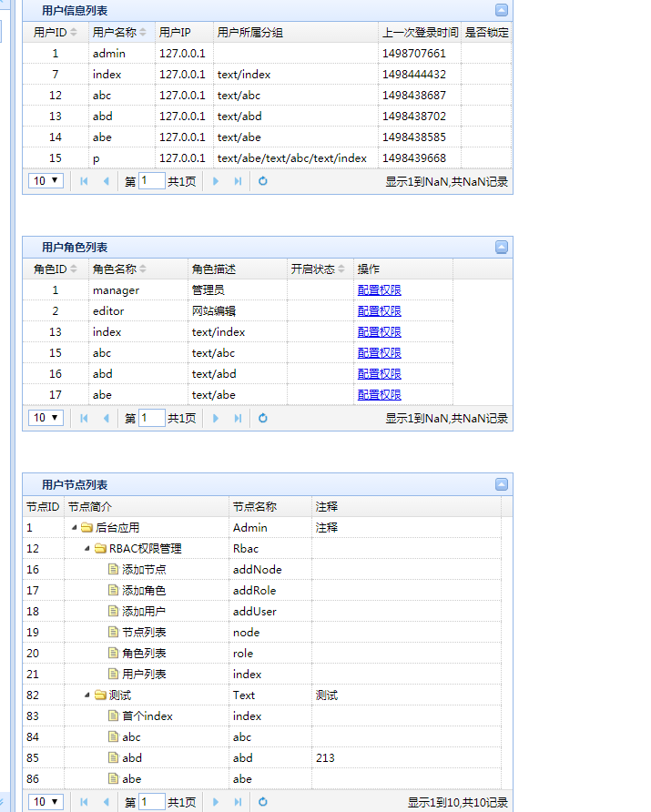Go to next page in user info list

point(216,181)
